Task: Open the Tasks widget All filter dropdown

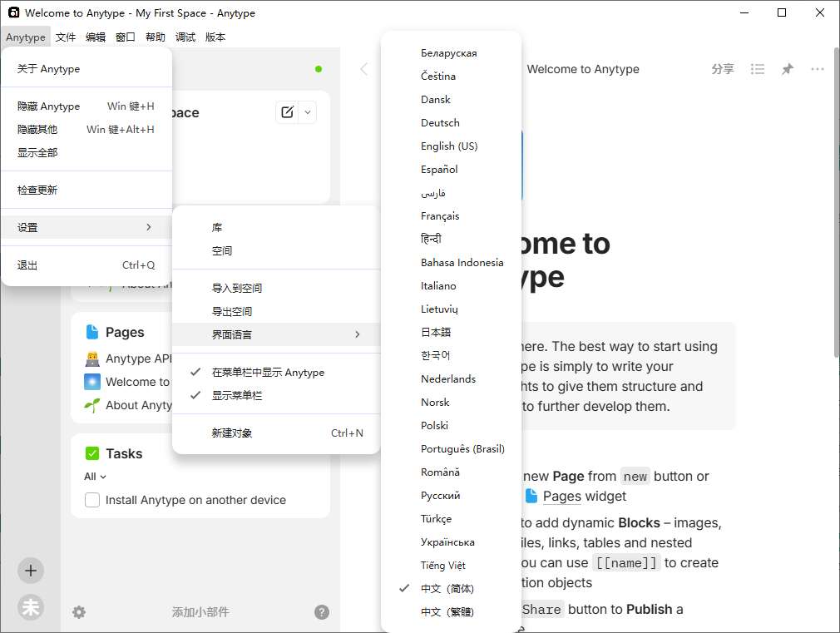Action: 95,477
